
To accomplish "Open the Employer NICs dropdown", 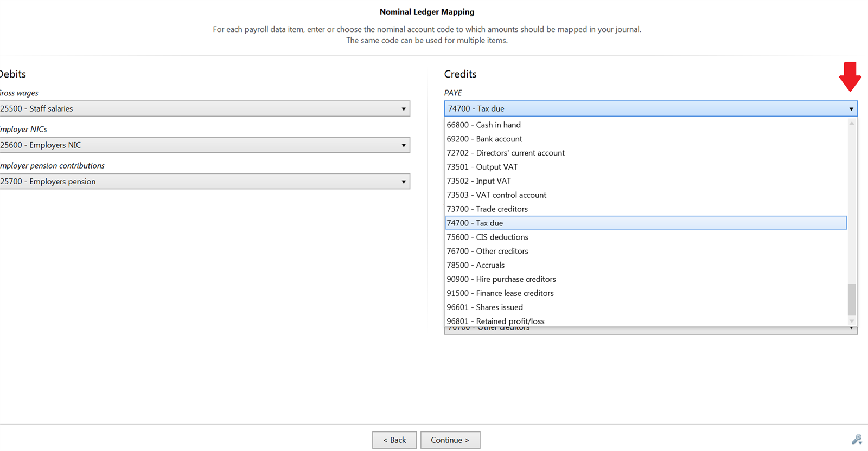I will [x=205, y=145].
